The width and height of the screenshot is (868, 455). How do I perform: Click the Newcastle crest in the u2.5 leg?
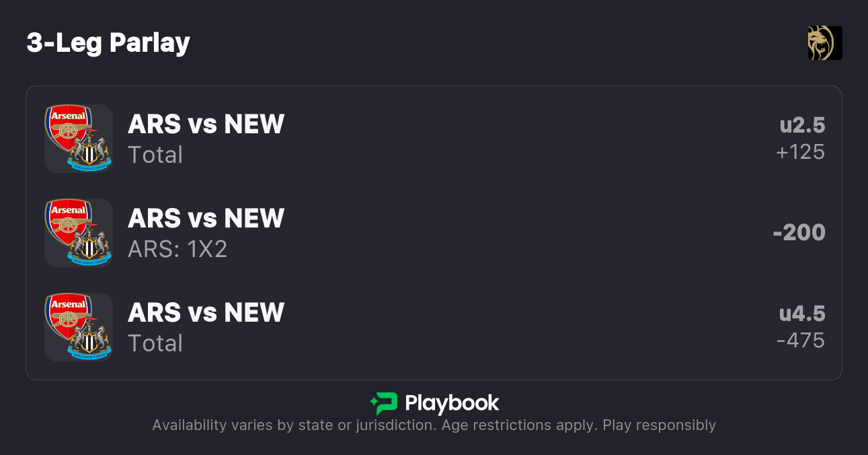(x=89, y=152)
